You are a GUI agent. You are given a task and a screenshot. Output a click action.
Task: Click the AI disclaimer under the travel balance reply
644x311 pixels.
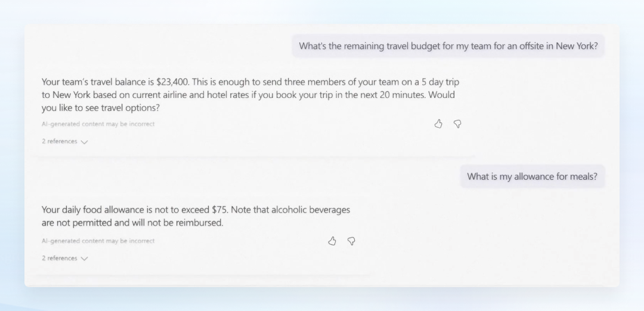[x=98, y=124]
